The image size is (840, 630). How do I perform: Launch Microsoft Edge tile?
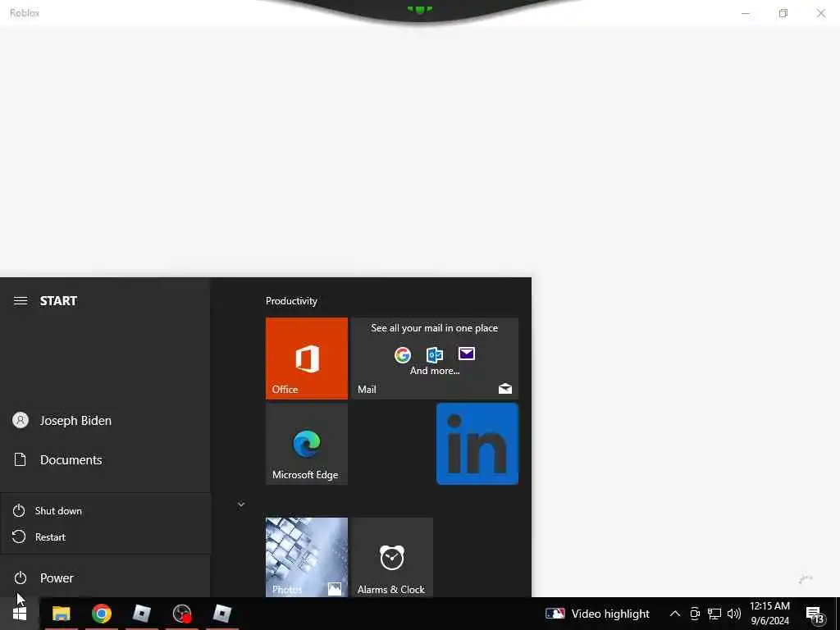[307, 444]
